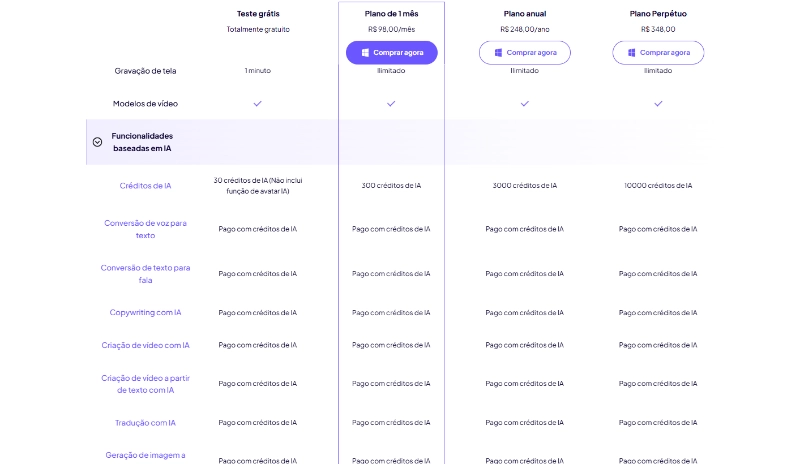
Task: Open the Tradução com IA link
Action: click(x=145, y=423)
